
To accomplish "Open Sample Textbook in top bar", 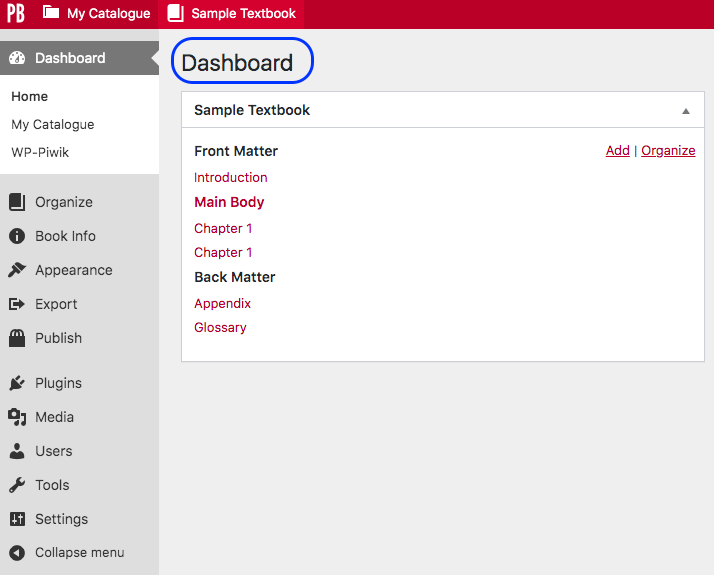I will pyautogui.click(x=243, y=14).
